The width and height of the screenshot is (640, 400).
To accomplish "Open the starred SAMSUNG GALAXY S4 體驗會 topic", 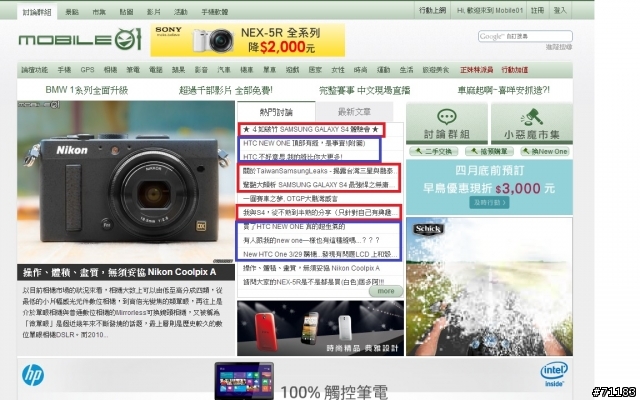I will coord(311,129).
